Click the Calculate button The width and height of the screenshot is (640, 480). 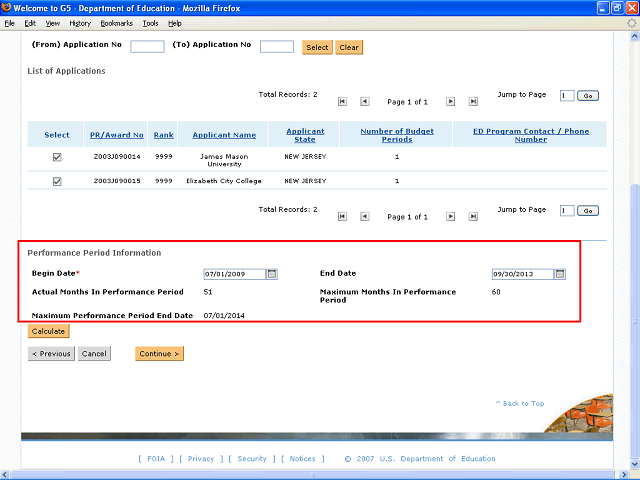click(x=48, y=331)
